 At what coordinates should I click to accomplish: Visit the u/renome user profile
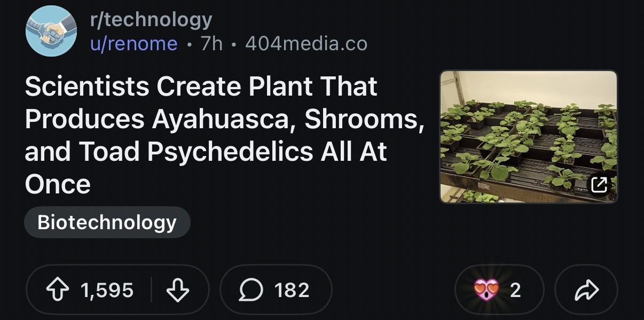133,44
